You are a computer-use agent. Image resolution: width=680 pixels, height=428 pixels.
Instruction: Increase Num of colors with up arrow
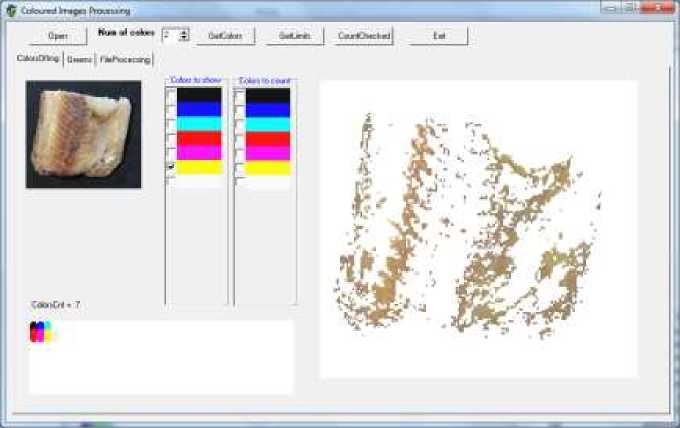[184, 32]
